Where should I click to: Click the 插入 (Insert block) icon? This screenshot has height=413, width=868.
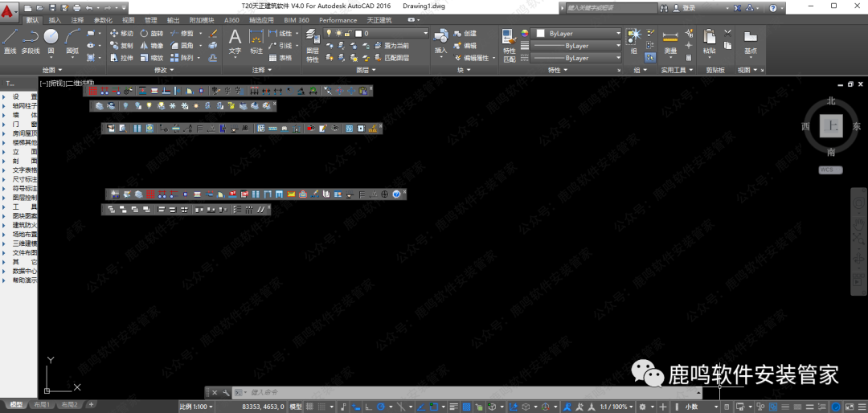click(440, 40)
